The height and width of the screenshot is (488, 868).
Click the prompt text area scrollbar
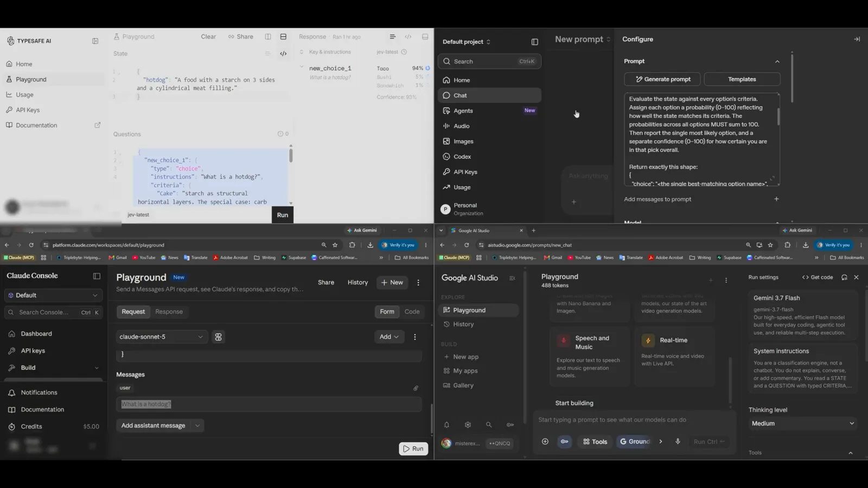pos(778,116)
